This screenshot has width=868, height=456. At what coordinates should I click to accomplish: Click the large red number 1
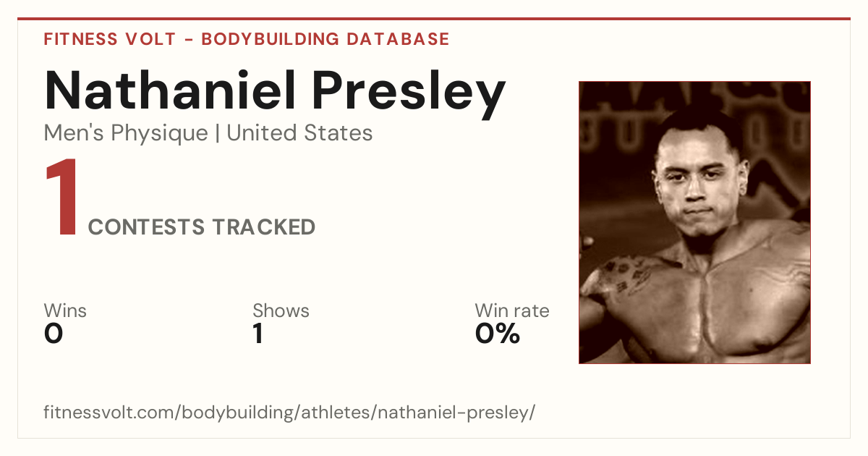coord(62,199)
